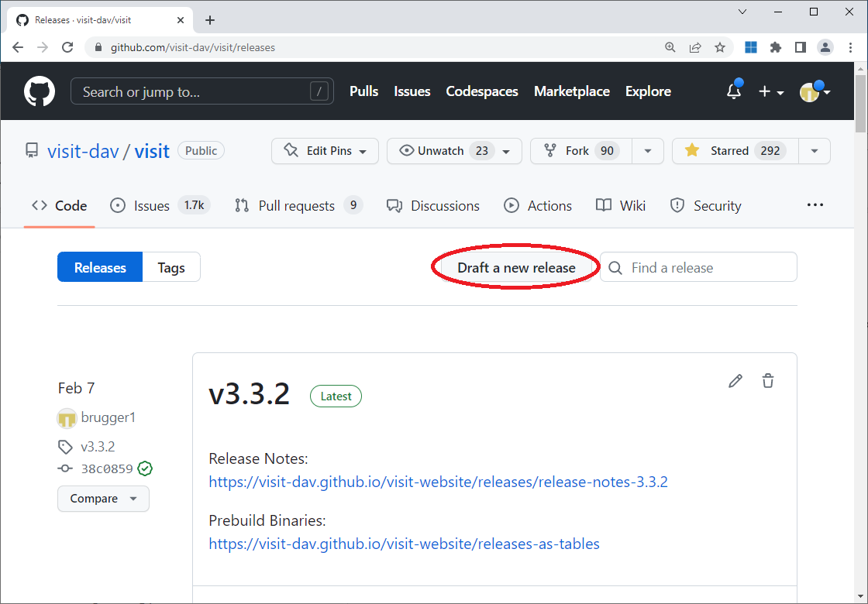The image size is (868, 604).
Task: Open the plus create-new menu
Action: (770, 92)
